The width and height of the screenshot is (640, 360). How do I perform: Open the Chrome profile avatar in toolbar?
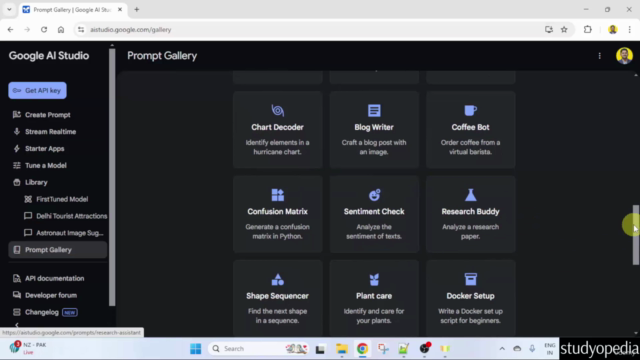[612, 29]
